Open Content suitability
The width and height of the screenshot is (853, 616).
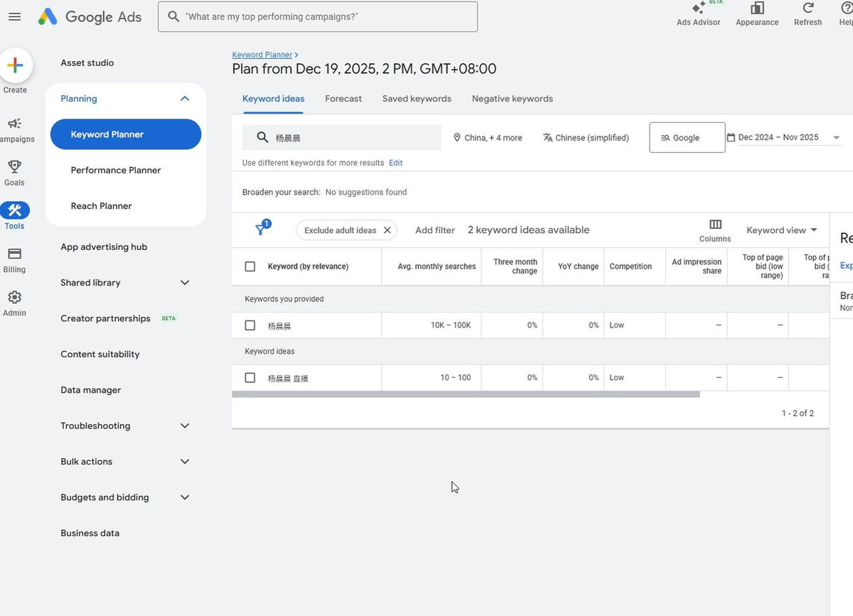pos(100,355)
